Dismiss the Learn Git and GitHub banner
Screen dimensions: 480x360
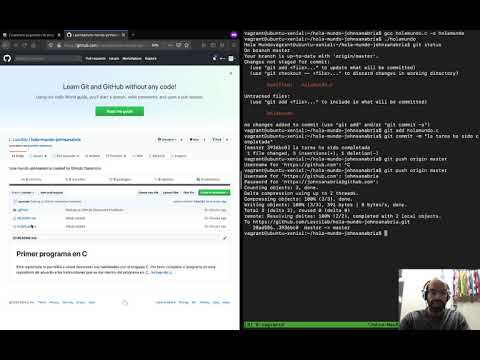click(231, 73)
